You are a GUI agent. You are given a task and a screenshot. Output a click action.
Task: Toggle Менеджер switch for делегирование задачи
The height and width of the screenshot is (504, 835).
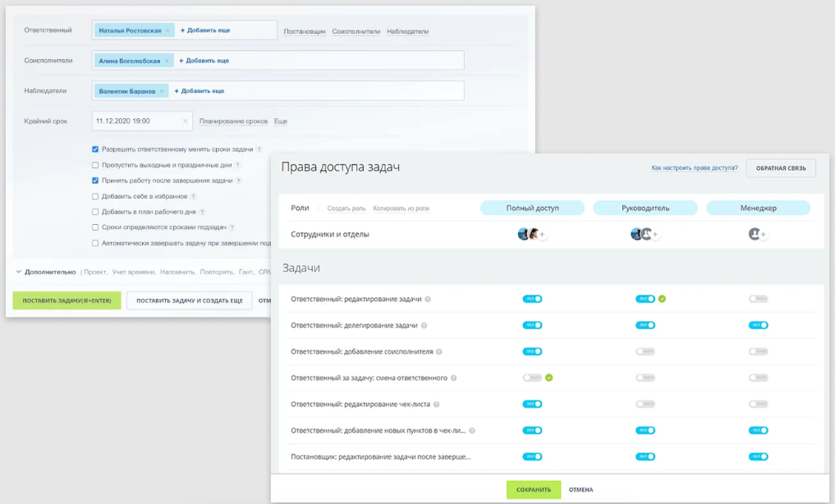(x=759, y=325)
